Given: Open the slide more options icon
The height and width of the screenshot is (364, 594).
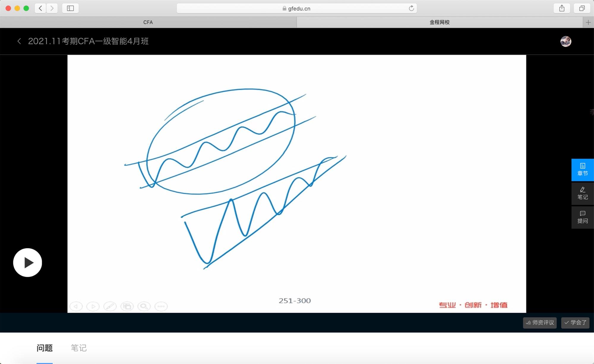Looking at the screenshot, I should [161, 306].
